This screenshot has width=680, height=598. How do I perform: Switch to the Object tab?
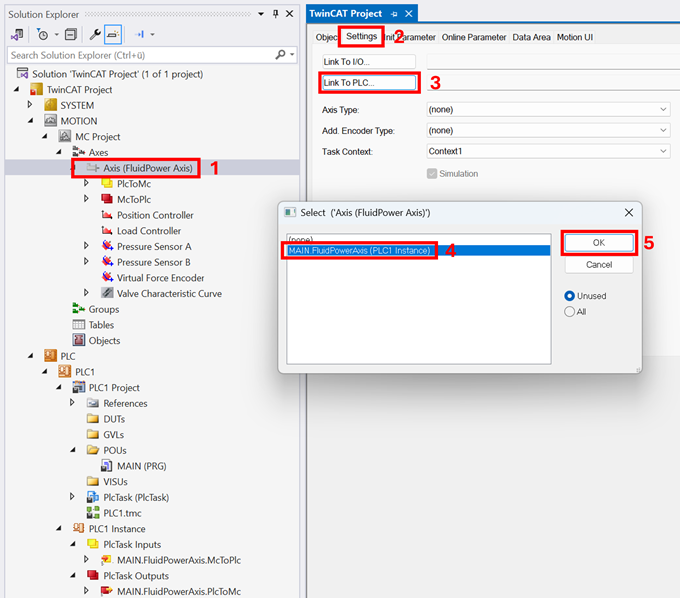(326, 37)
